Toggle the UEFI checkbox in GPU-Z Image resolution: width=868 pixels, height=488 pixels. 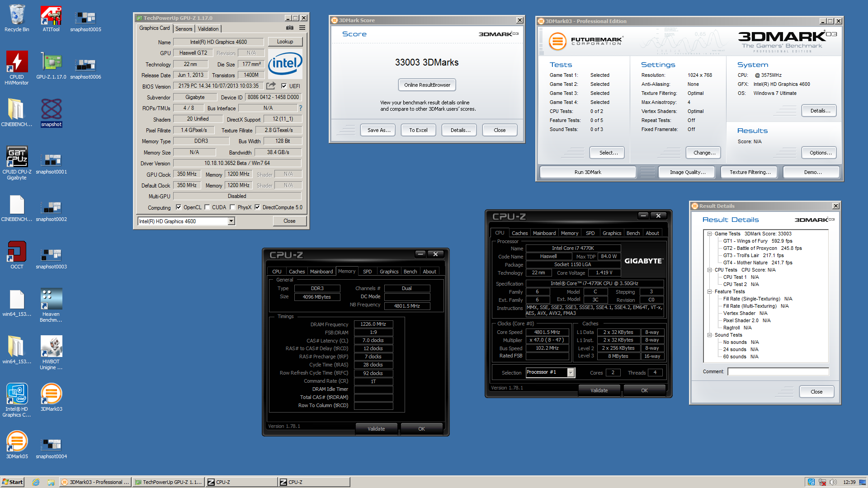tap(284, 86)
